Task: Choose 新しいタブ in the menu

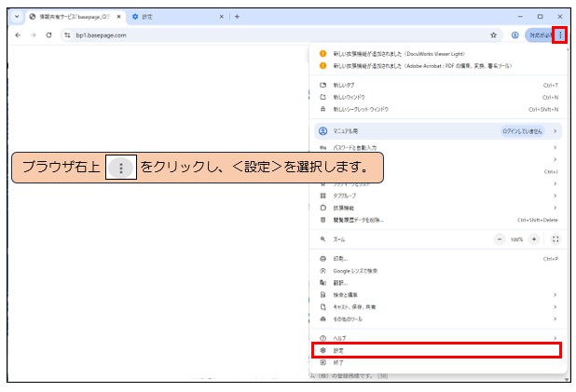Action: [x=438, y=85]
